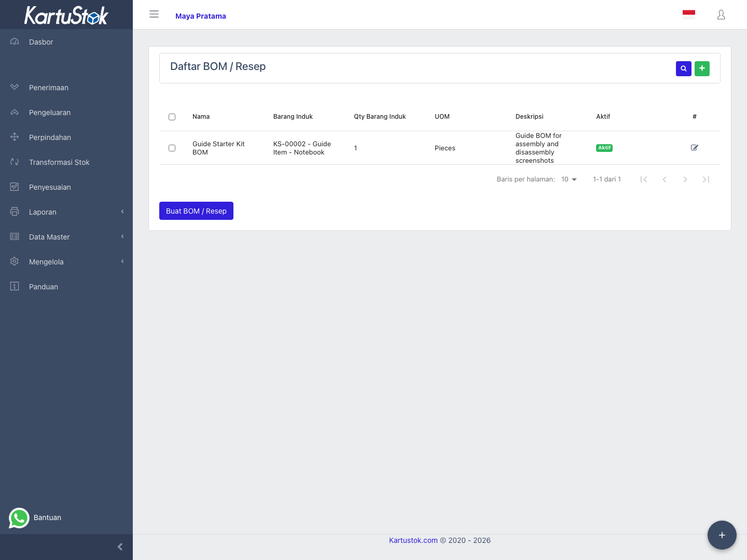Open Maya Pratama account link
747x560 pixels.
pyautogui.click(x=201, y=16)
